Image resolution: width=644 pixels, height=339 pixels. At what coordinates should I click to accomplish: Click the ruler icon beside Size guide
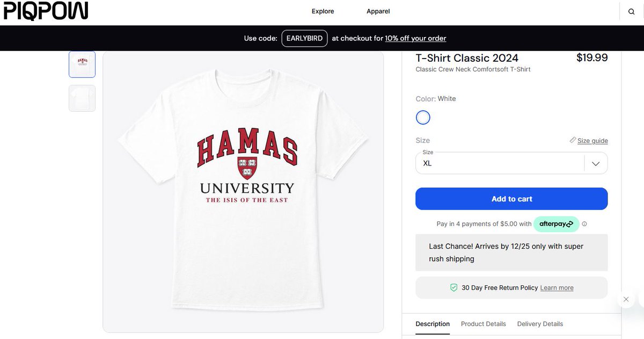pos(573,140)
